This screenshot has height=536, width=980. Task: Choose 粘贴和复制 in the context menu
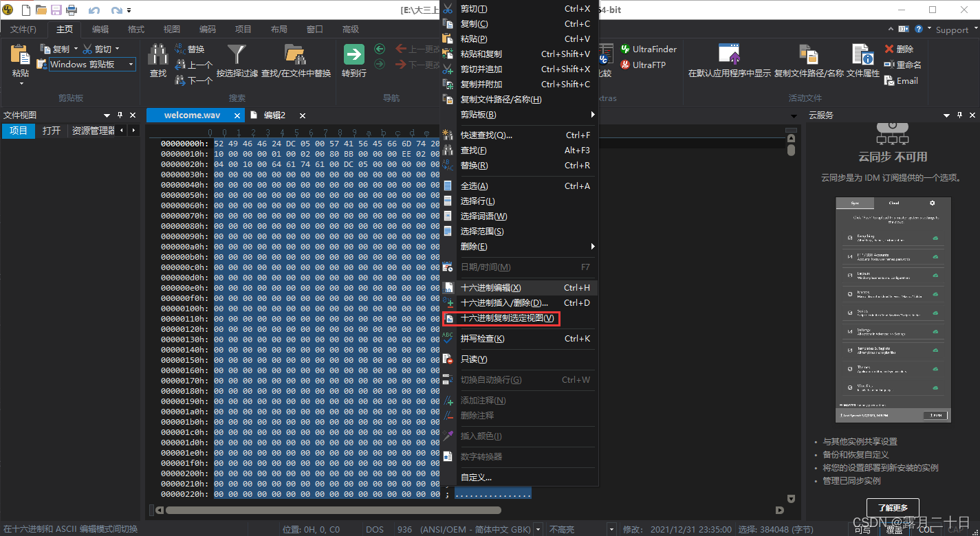519,54
